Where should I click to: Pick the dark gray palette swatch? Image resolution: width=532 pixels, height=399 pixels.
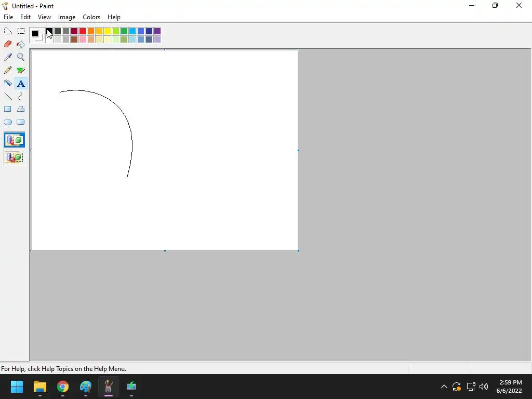click(x=58, y=31)
